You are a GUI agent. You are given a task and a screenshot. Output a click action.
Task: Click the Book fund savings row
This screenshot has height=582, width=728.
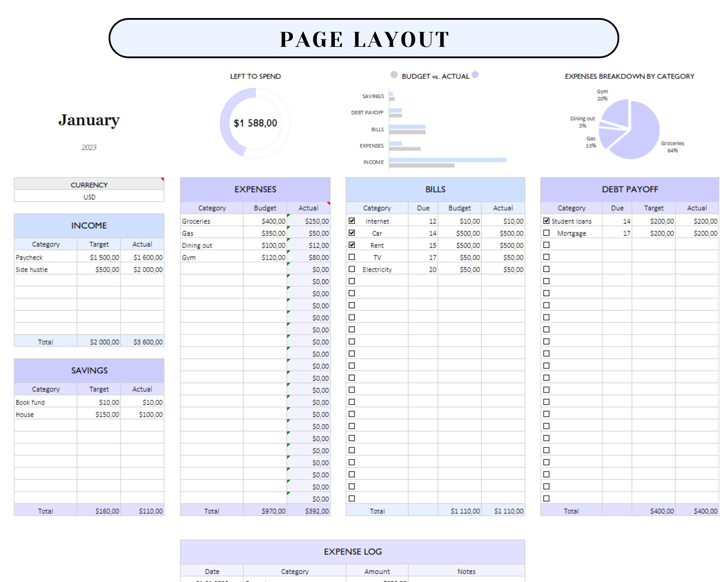coord(46,402)
